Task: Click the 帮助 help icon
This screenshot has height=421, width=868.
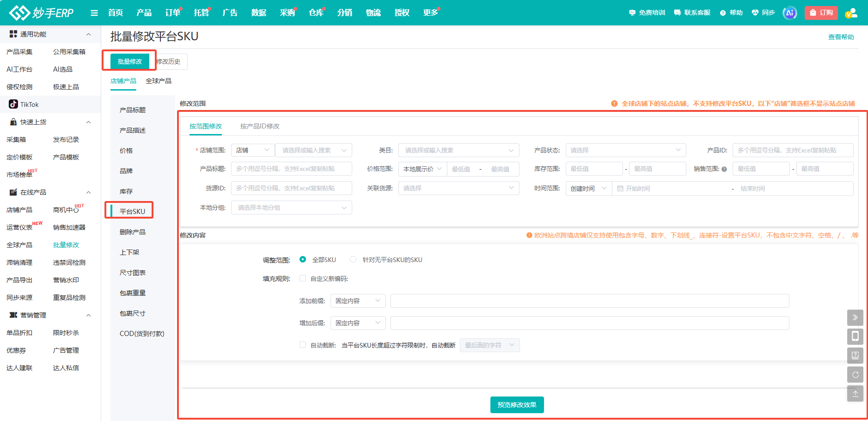Action: click(731, 12)
